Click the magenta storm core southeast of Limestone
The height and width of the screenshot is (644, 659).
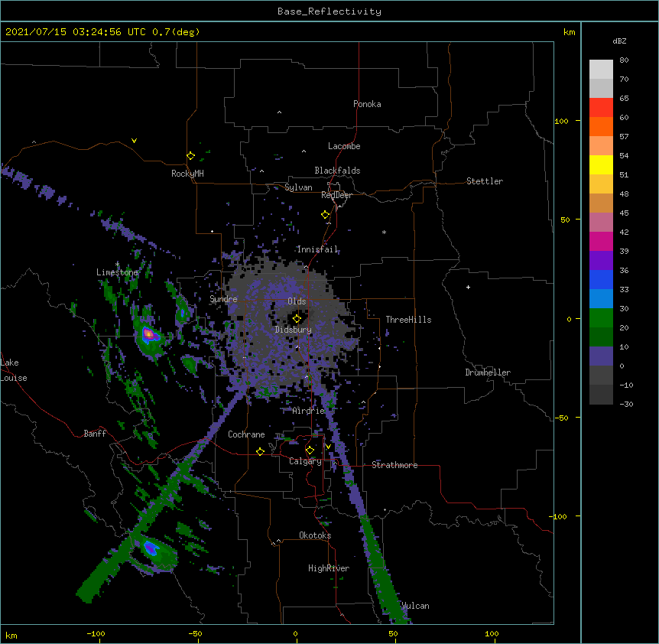pos(148,334)
